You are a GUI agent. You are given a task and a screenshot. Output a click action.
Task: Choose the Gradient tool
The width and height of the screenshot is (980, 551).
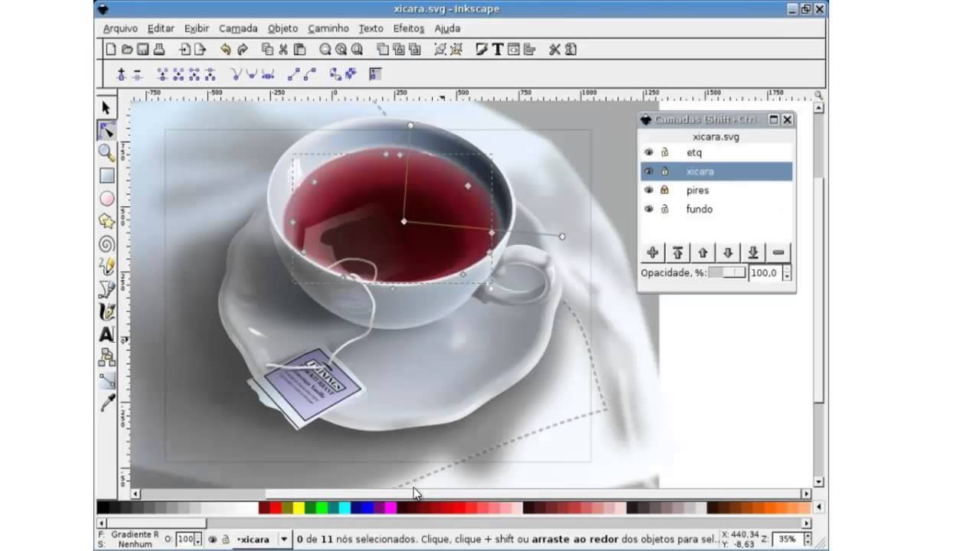106,380
